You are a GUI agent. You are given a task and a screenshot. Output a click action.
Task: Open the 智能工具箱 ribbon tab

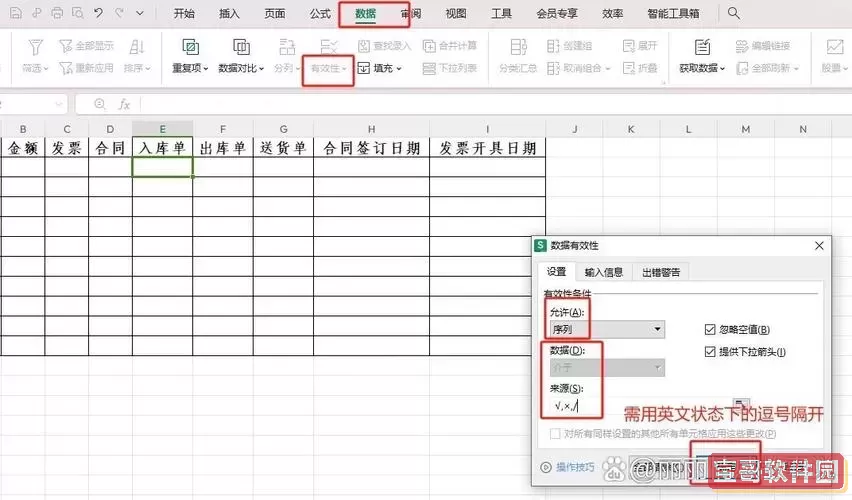pos(673,14)
